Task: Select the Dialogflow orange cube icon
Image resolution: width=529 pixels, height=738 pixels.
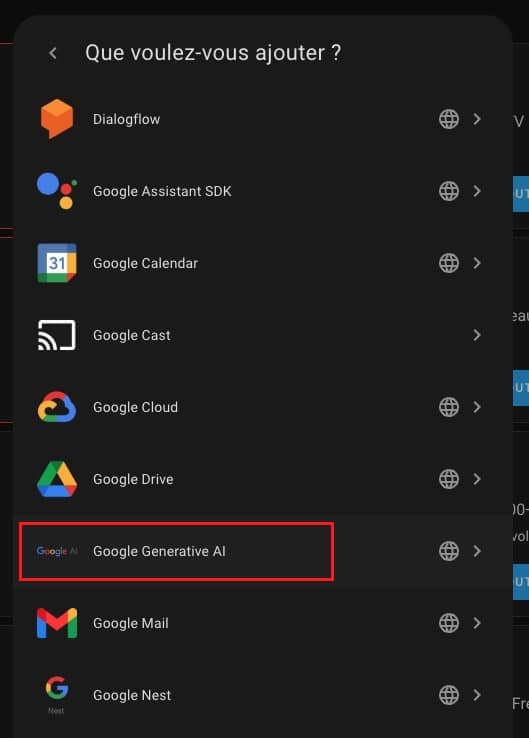Action: pos(57,119)
